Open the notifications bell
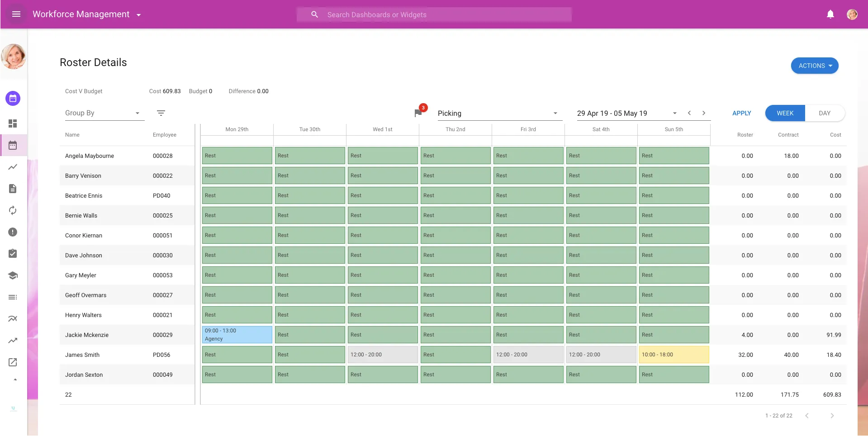868x436 pixels. 830,14
